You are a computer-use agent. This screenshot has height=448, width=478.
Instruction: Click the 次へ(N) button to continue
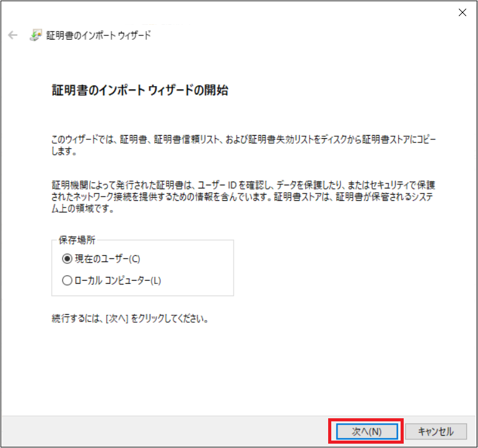366,431
